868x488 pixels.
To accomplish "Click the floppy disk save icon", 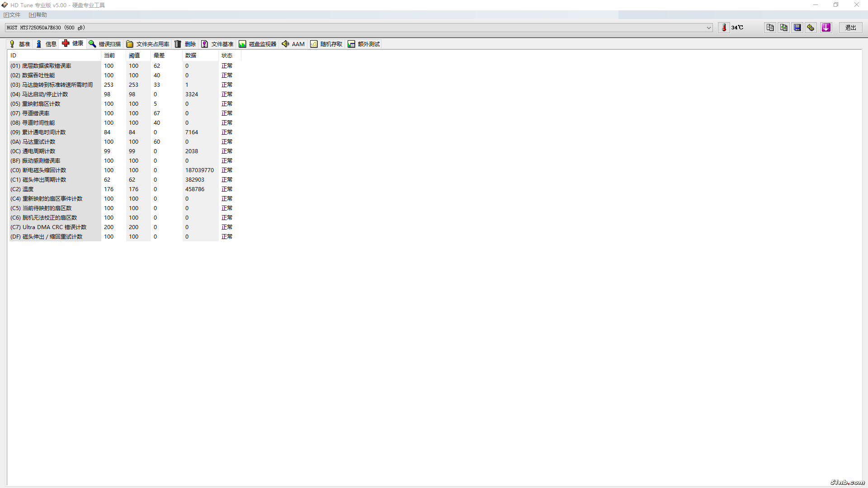I will 797,28.
